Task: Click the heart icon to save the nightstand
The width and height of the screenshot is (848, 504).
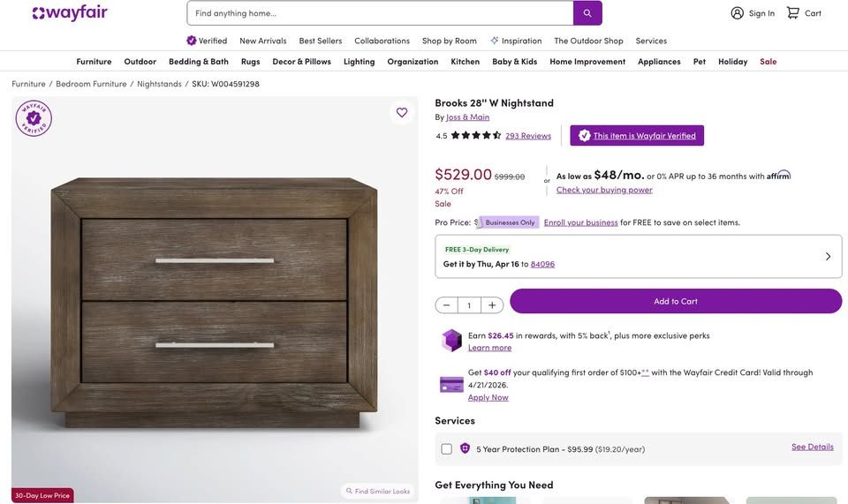Action: click(x=402, y=112)
